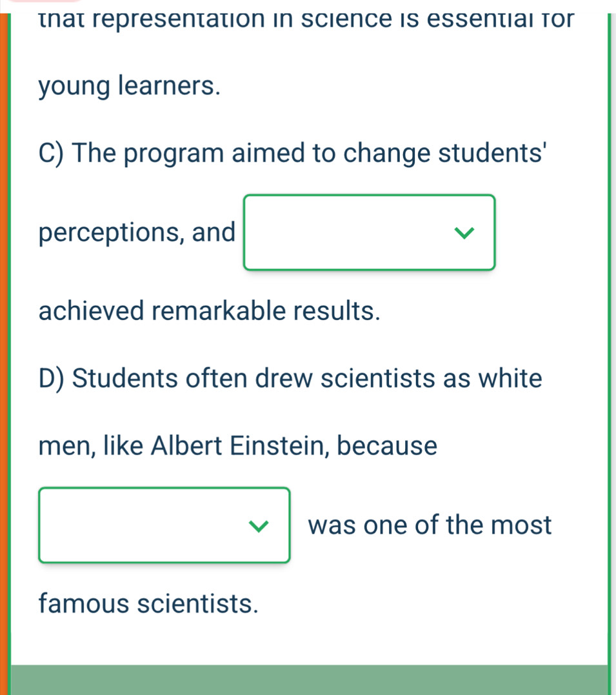Click the name "Albert Einstein" in option D

pyautogui.click(x=242, y=445)
